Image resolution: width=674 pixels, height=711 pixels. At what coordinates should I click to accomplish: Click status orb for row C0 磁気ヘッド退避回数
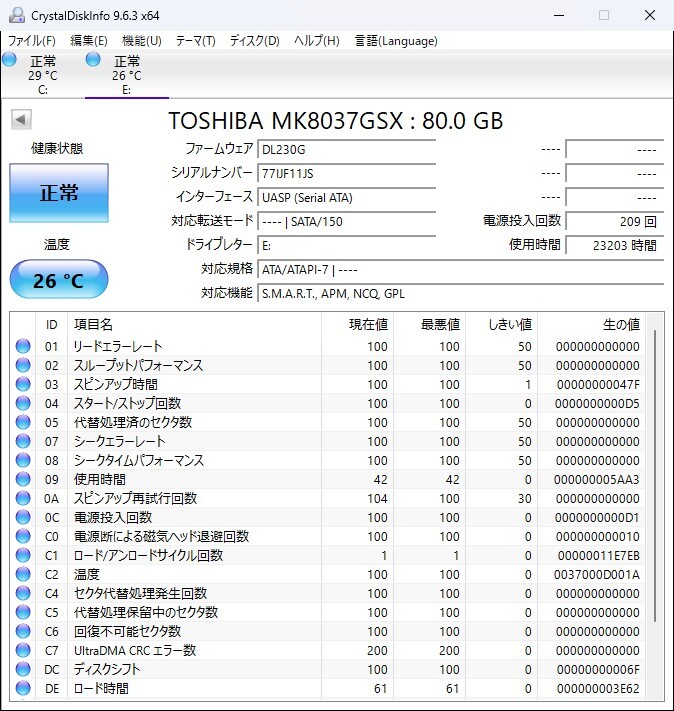point(23,536)
